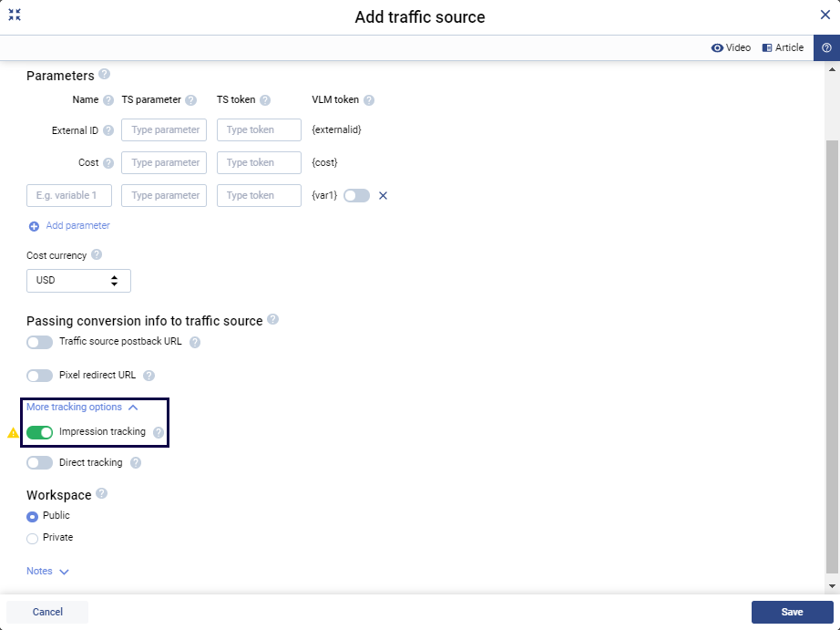Screen dimensions: 840x630
Task: Disable the Impression tracking toggle
Action: pos(40,432)
